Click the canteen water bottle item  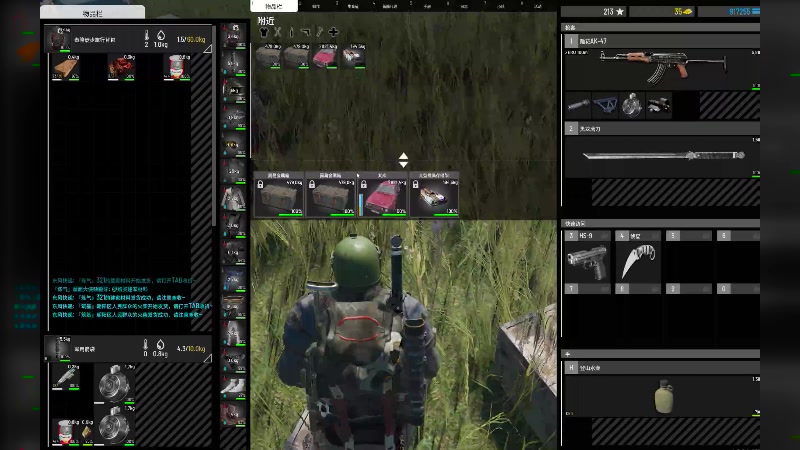click(663, 396)
